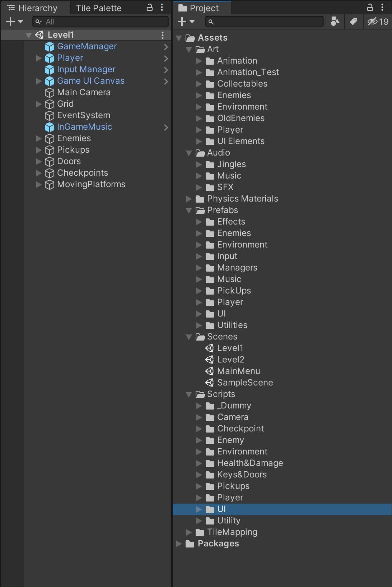The image size is (392, 587).
Task: Click the Pickups object icon in Hierarchy
Action: pos(49,150)
